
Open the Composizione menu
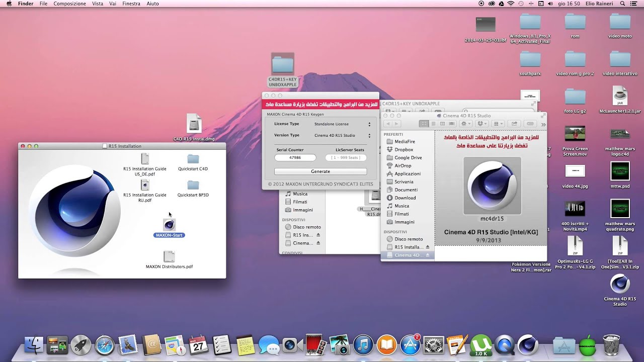pyautogui.click(x=70, y=4)
